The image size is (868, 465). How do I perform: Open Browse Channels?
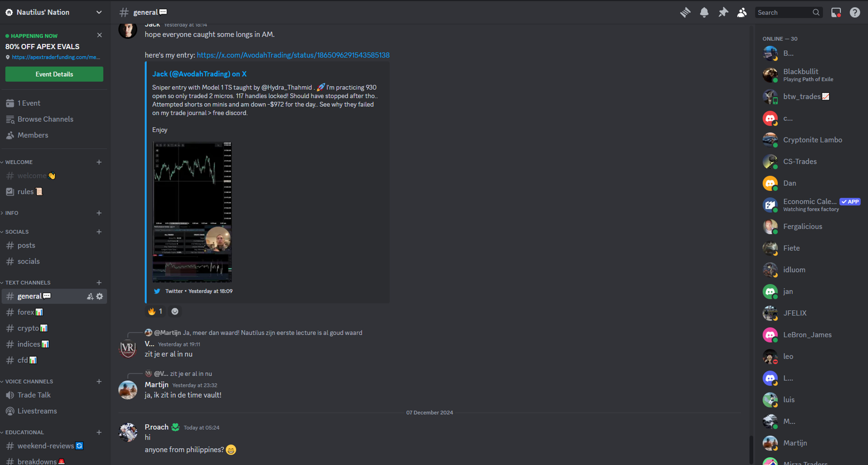[54, 119]
